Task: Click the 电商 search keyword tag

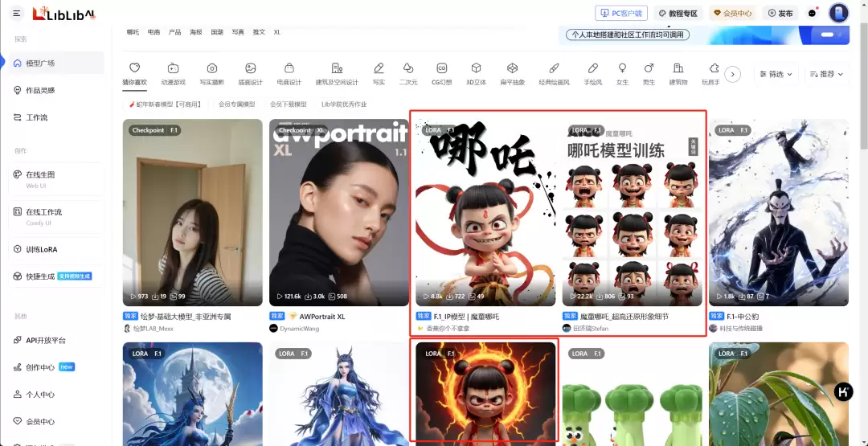Action: point(154,32)
